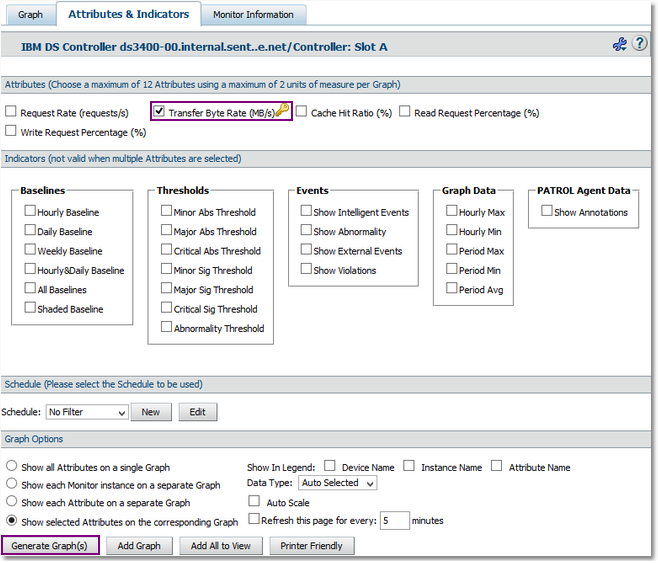Image resolution: width=658 pixels, height=563 pixels.
Task: Tick Read Request Percentage (%) checkbox
Action: coord(405,112)
